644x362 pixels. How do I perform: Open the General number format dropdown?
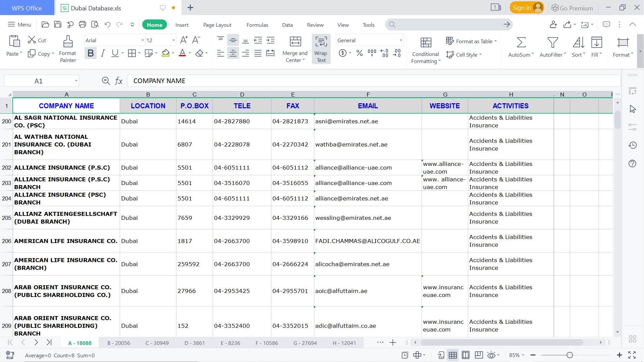[x=400, y=40]
